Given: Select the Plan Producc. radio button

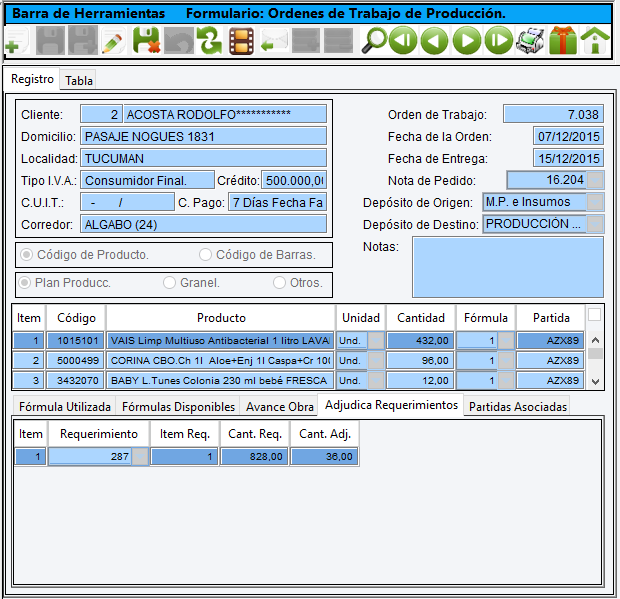Looking at the screenshot, I should tap(25, 283).
